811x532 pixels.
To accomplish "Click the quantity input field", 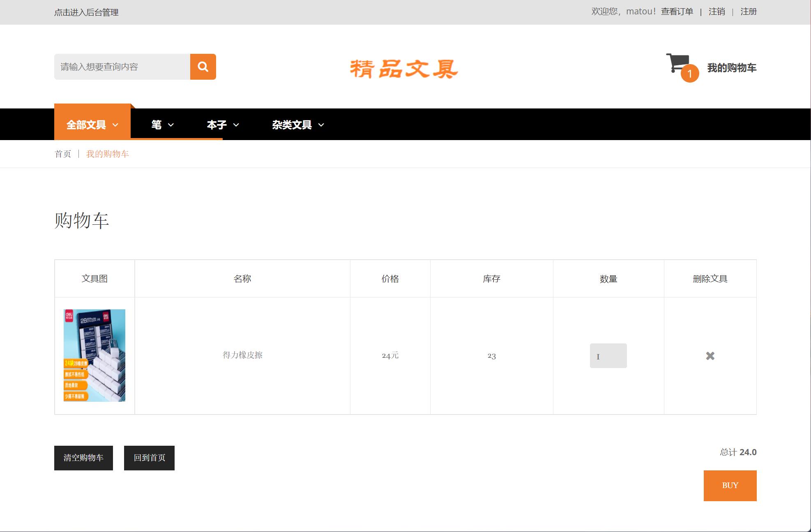I will click(608, 356).
